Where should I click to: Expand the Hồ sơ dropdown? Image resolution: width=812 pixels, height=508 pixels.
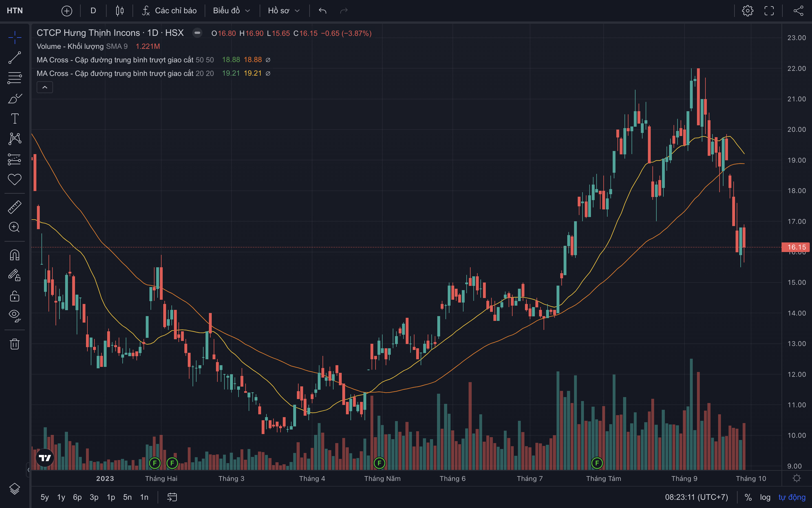pyautogui.click(x=284, y=11)
